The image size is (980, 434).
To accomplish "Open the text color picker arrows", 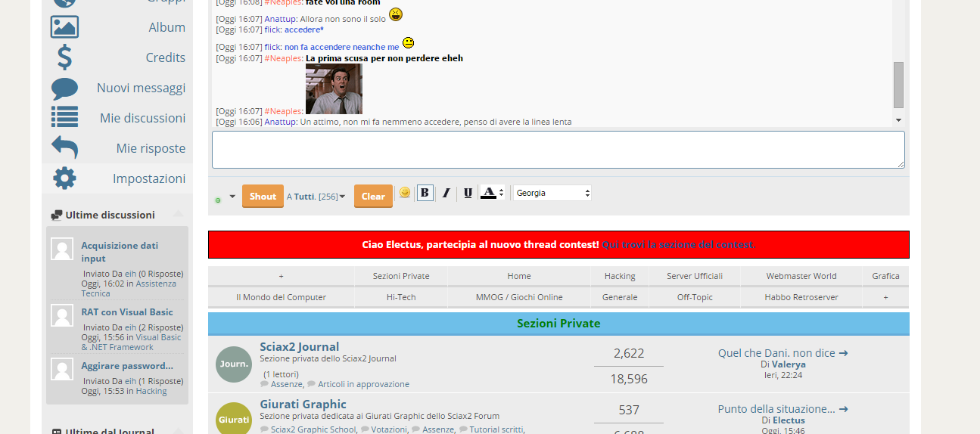I will tap(501, 193).
